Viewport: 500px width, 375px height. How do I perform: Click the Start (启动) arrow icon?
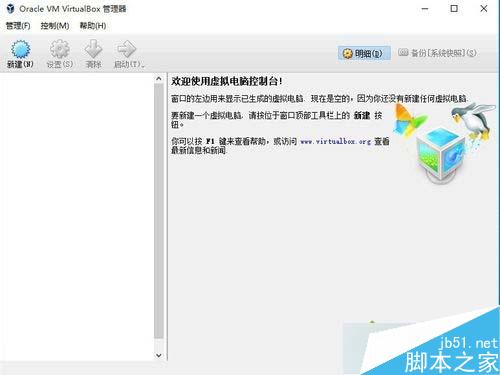(x=127, y=49)
